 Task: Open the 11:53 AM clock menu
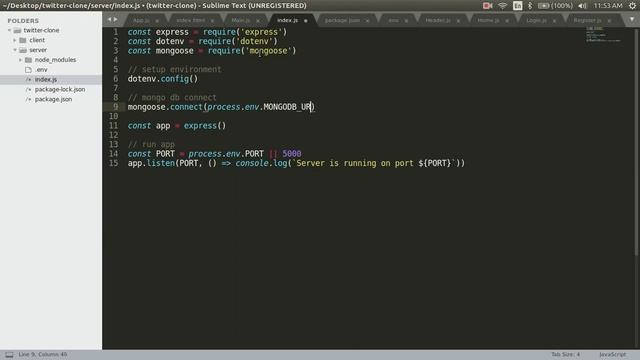608,6
